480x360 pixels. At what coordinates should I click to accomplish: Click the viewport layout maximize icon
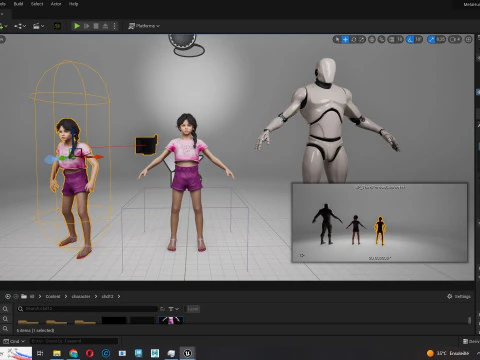(468, 39)
